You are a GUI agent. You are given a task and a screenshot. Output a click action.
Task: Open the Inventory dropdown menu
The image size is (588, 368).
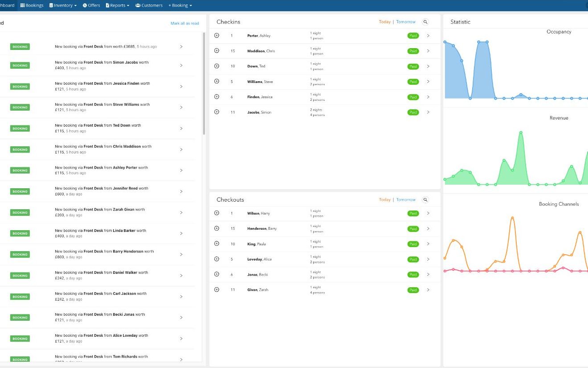coord(63,5)
